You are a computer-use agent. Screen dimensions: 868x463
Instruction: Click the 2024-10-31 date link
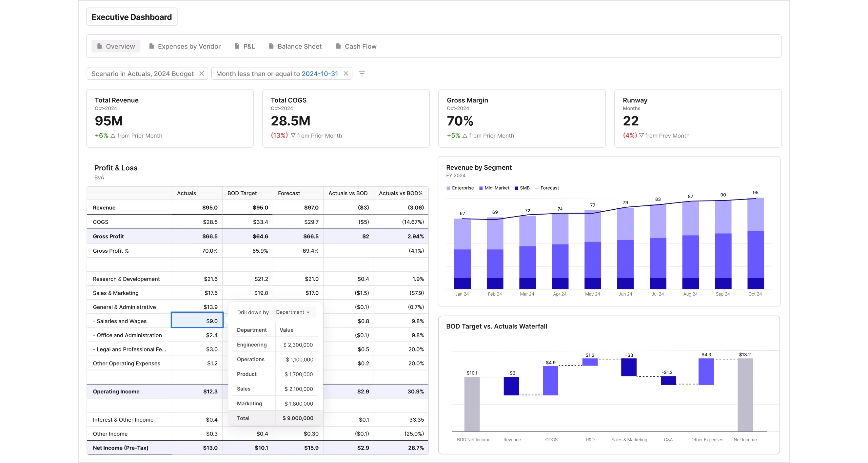point(320,74)
